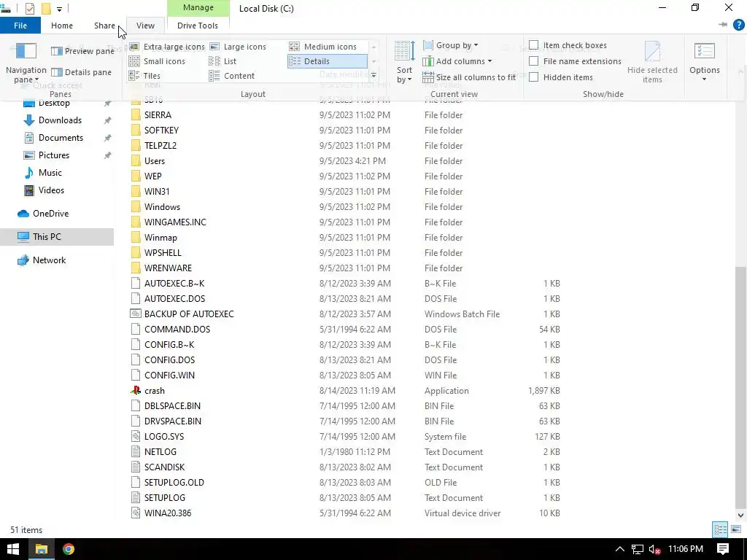Viewport: 747px width, 560px height.
Task: Open Customize Quick Access Toolbar dropdown
Action: point(60,9)
